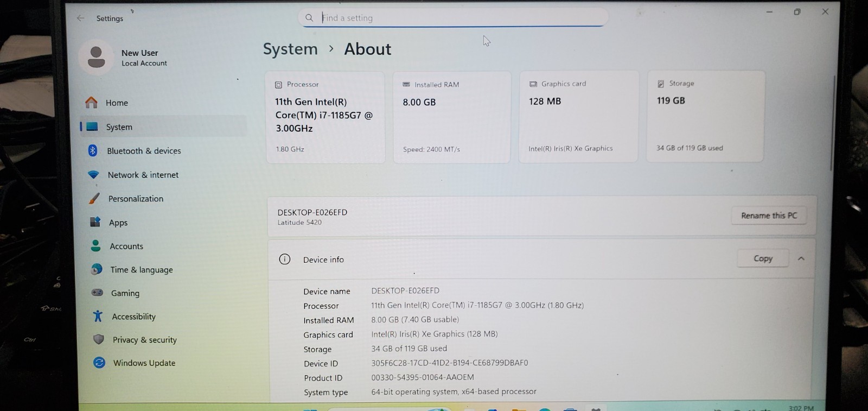
Task: Click the Bluetooth icon in sidebar
Action: (93, 150)
